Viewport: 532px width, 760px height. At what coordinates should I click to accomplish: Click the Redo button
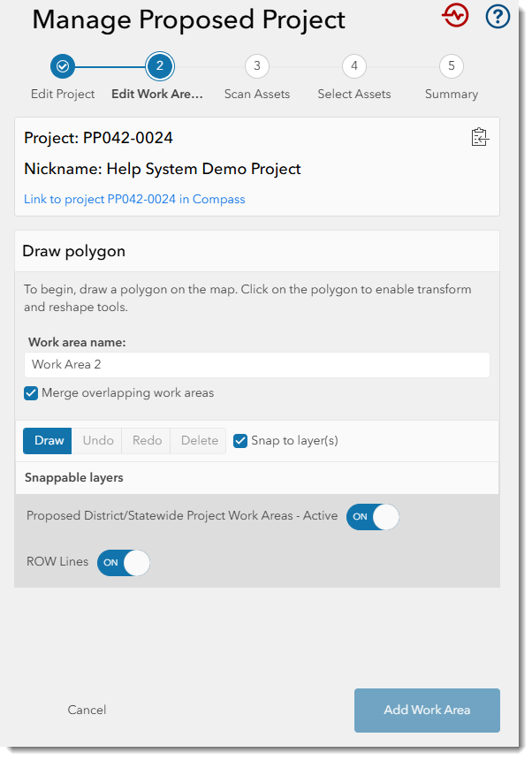click(x=147, y=441)
